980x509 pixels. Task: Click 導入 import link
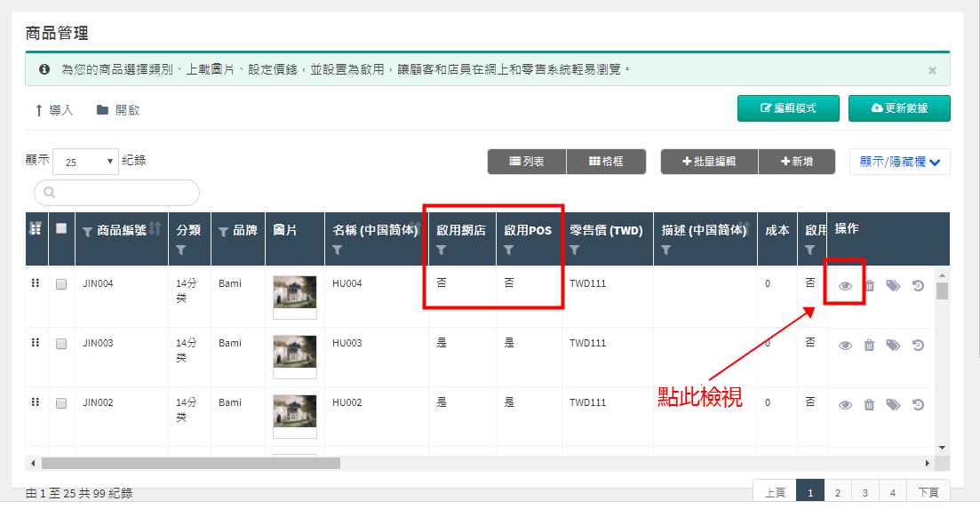pos(54,110)
